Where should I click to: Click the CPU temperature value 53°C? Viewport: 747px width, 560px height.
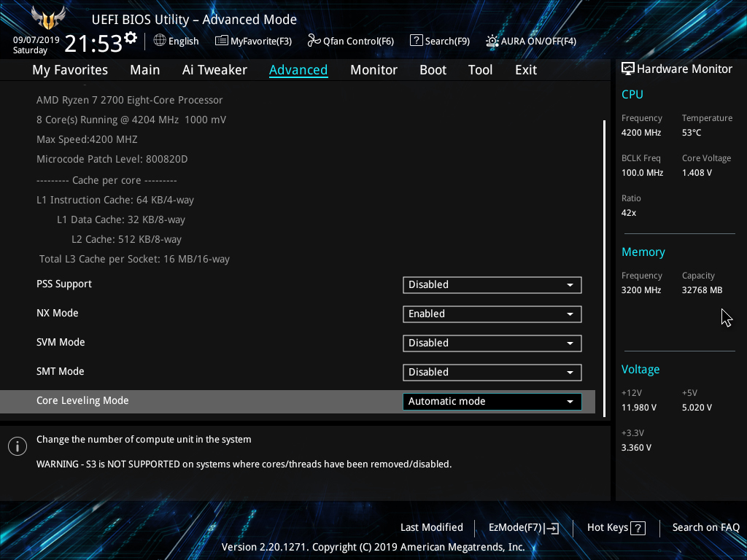tap(692, 133)
